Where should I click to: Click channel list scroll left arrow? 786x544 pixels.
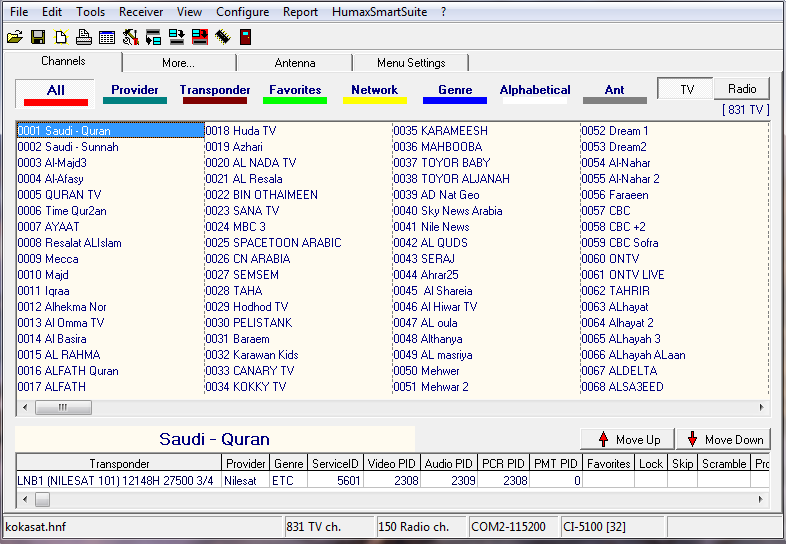tap(25, 407)
